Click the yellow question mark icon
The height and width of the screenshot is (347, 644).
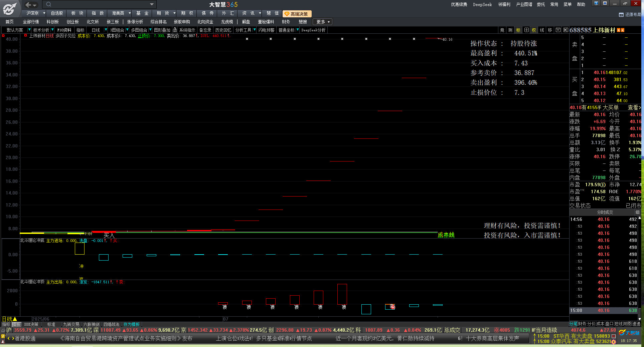(x=3, y=336)
